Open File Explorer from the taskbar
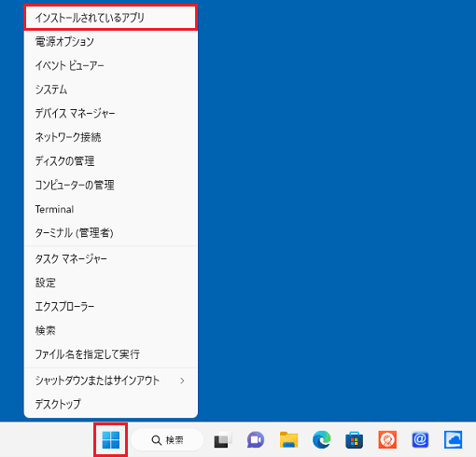Image resolution: width=476 pixels, height=457 pixels. point(288,440)
